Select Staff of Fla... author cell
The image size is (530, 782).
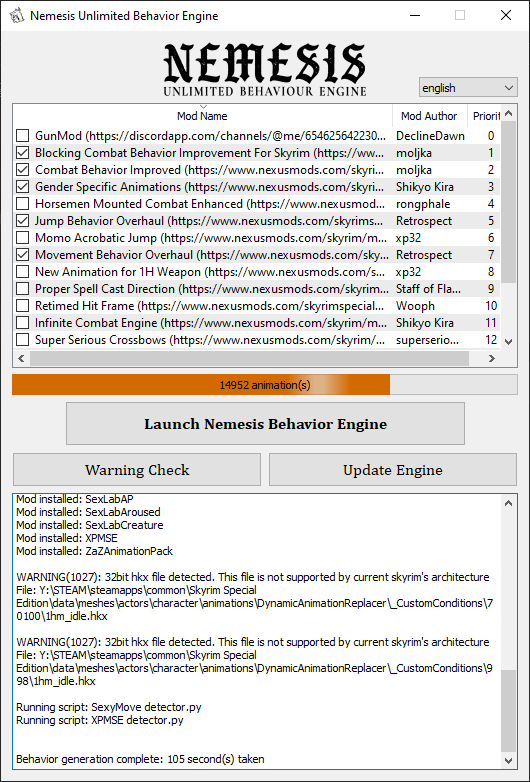pyautogui.click(x=430, y=289)
